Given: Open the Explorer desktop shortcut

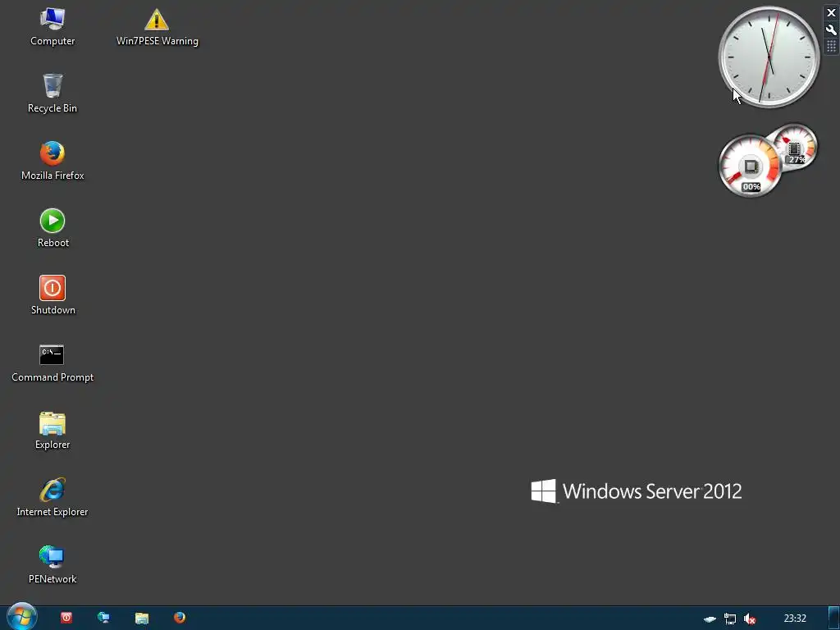Looking at the screenshot, I should coord(52,430).
